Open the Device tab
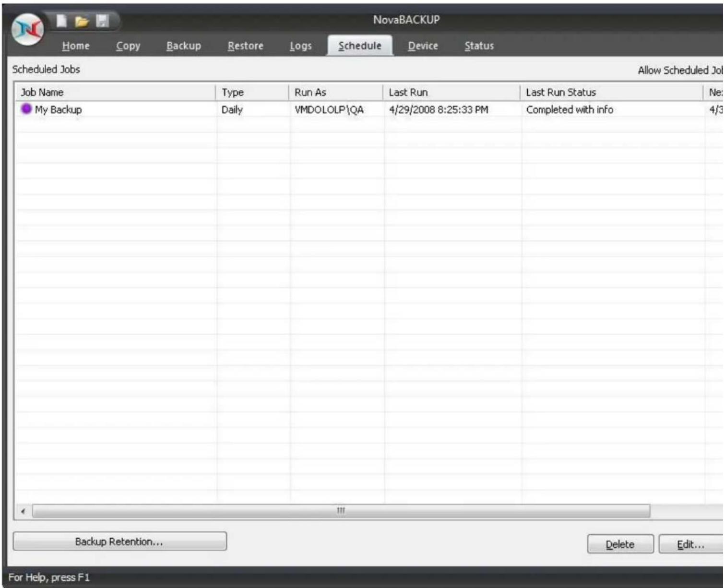Viewport: 724px width, 588px height. [423, 46]
